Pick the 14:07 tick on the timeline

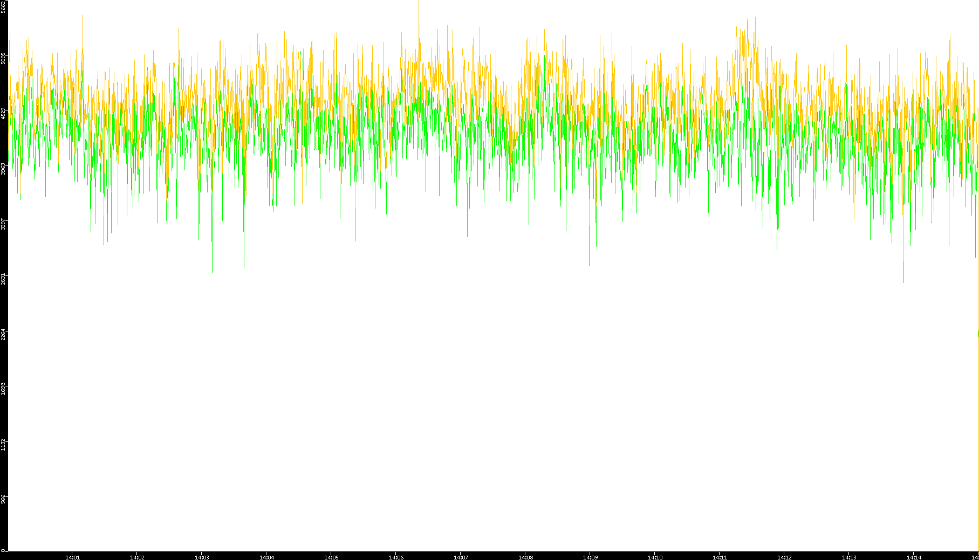point(461,557)
